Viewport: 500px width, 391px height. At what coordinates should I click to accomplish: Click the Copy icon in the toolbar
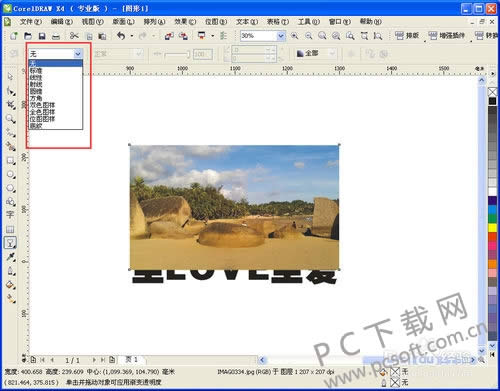point(89,36)
